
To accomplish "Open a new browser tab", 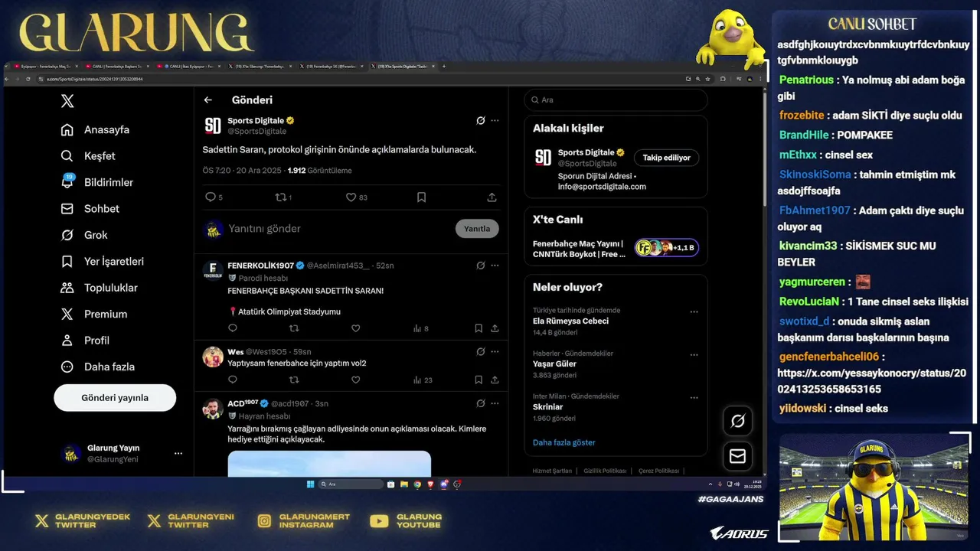I will (x=444, y=67).
